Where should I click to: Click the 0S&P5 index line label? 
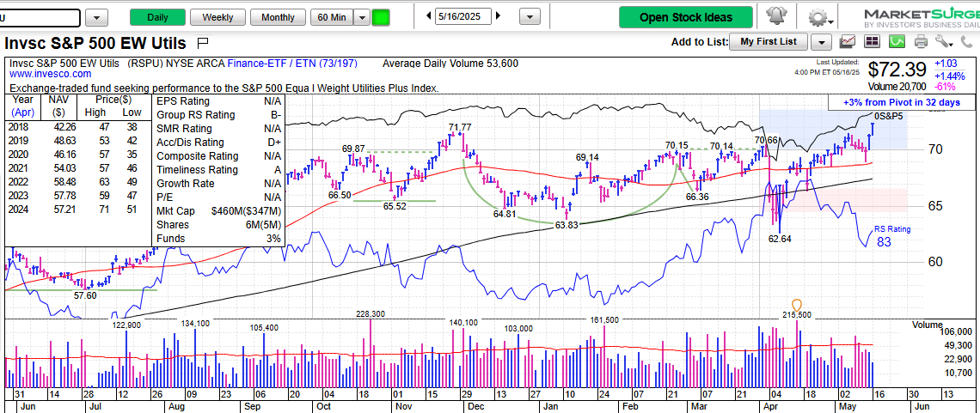(x=890, y=116)
